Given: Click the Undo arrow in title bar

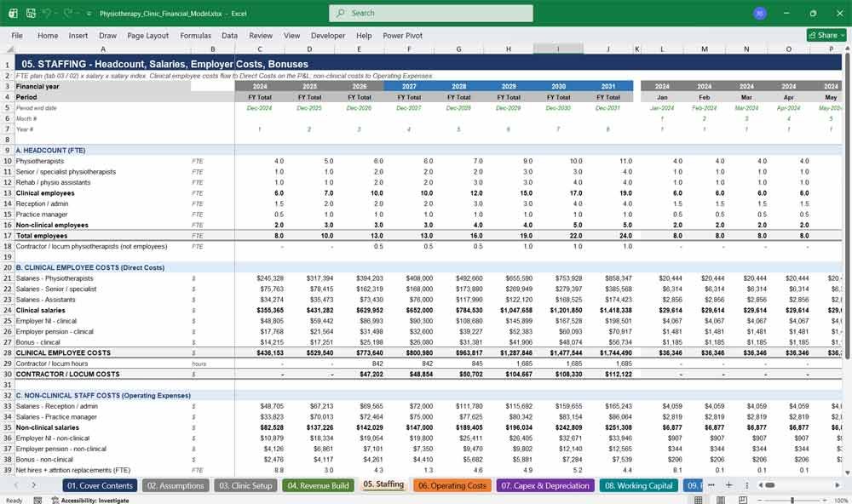Looking at the screenshot, I should click(47, 13).
